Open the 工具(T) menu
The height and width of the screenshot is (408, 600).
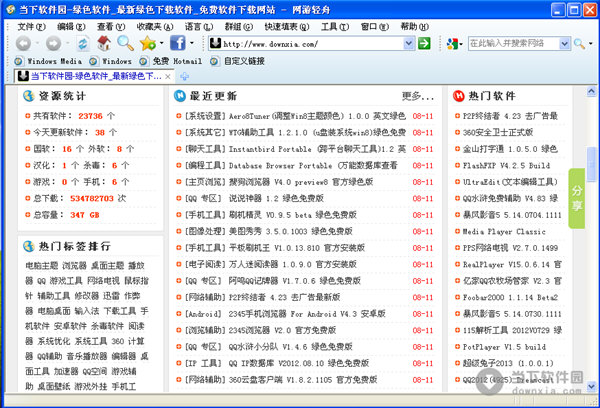(x=335, y=26)
